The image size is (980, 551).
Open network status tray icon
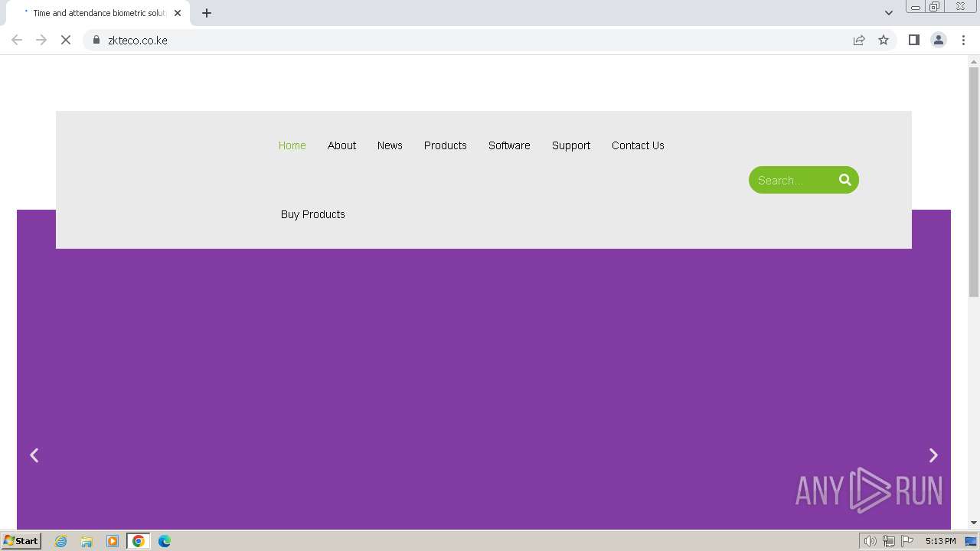(x=888, y=541)
